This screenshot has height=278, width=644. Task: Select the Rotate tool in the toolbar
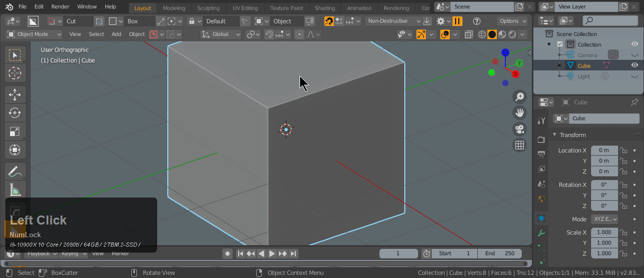tap(15, 113)
